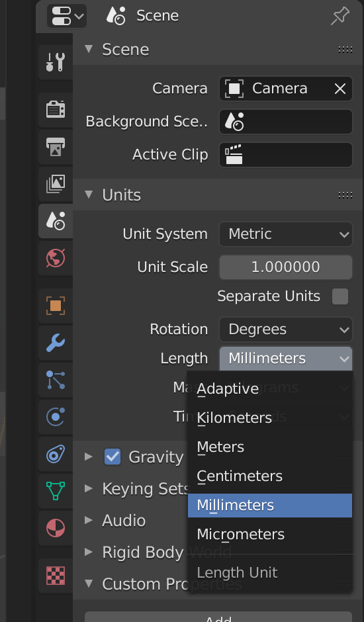Click the Active Clip field
Viewport: 364px width, 622px height.
click(286, 154)
